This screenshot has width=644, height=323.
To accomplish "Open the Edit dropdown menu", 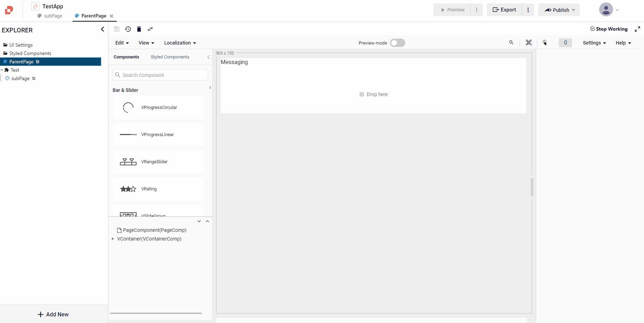I will [x=122, y=43].
